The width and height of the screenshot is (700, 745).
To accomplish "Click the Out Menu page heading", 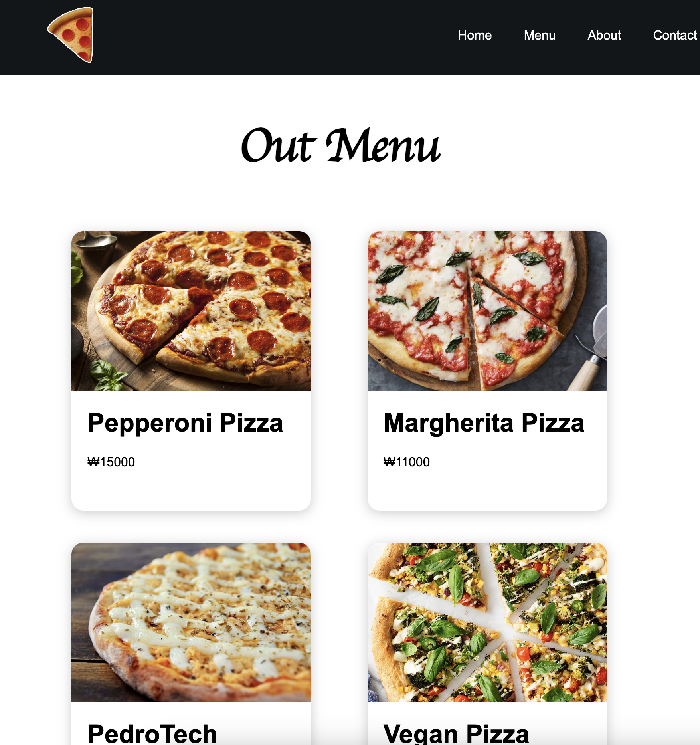I will point(341,145).
